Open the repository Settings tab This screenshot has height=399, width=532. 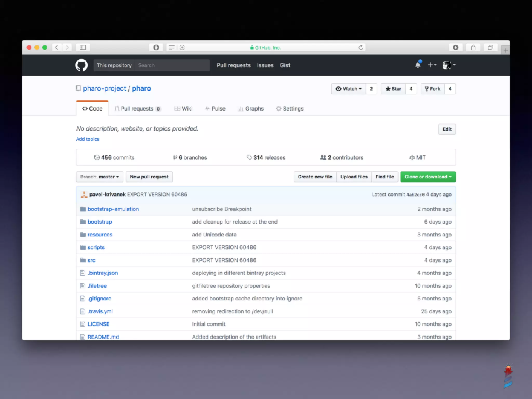coord(290,109)
